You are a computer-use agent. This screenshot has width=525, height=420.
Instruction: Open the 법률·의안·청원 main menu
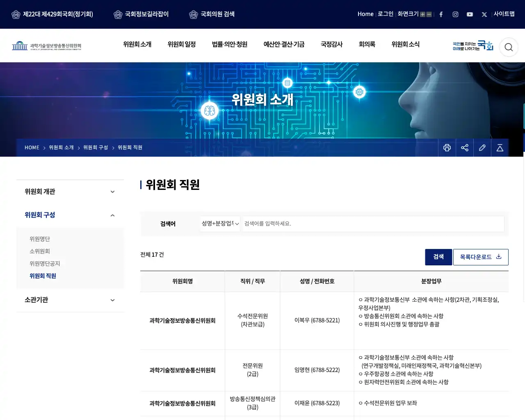tap(230, 44)
